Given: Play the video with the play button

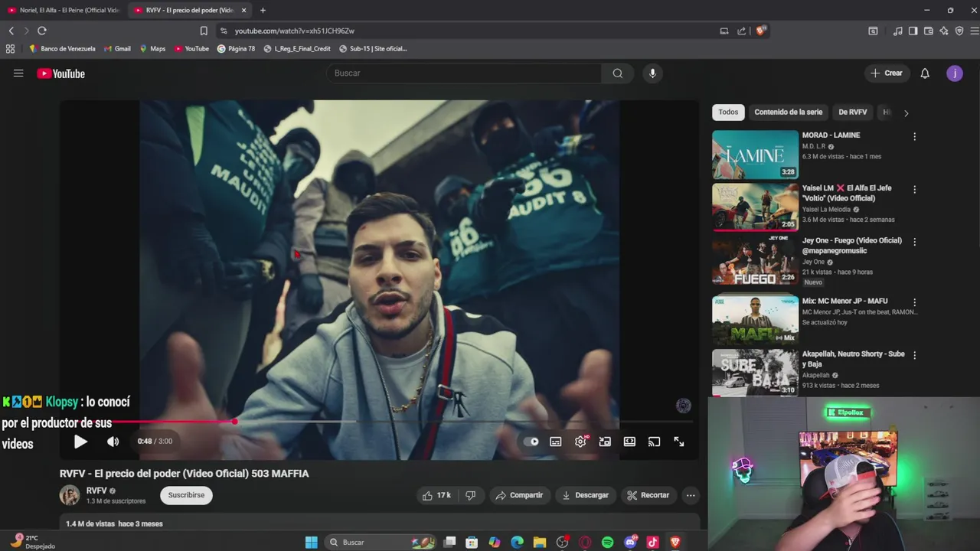Looking at the screenshot, I should coord(80,442).
